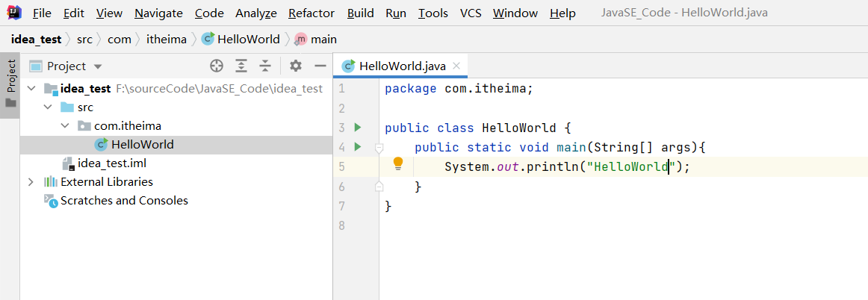Hide the Project panel with the minus icon

click(x=320, y=66)
